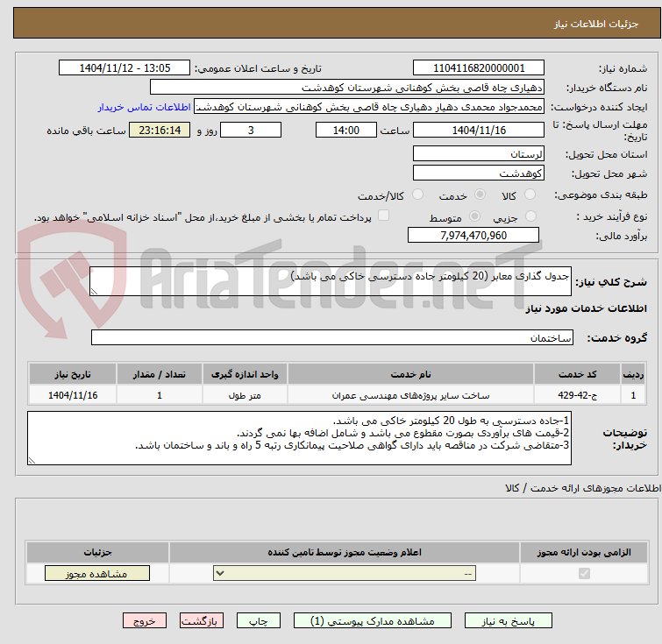Select the متوسط purchase type radio
This screenshot has width=662, height=644.
pyautogui.click(x=475, y=216)
